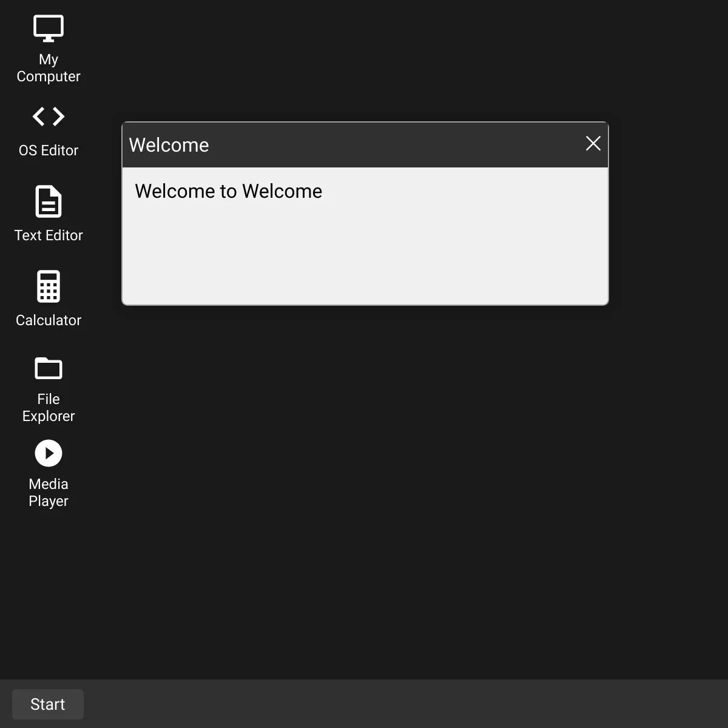
Task: Click the OS Editor code brackets icon
Action: click(49, 116)
